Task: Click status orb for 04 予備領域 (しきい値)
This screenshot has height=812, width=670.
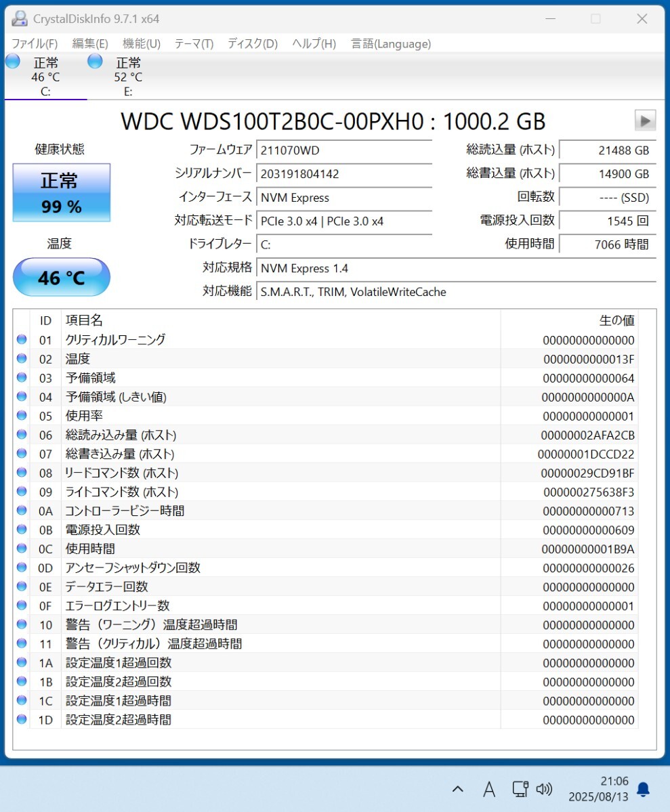Action: coord(22,396)
